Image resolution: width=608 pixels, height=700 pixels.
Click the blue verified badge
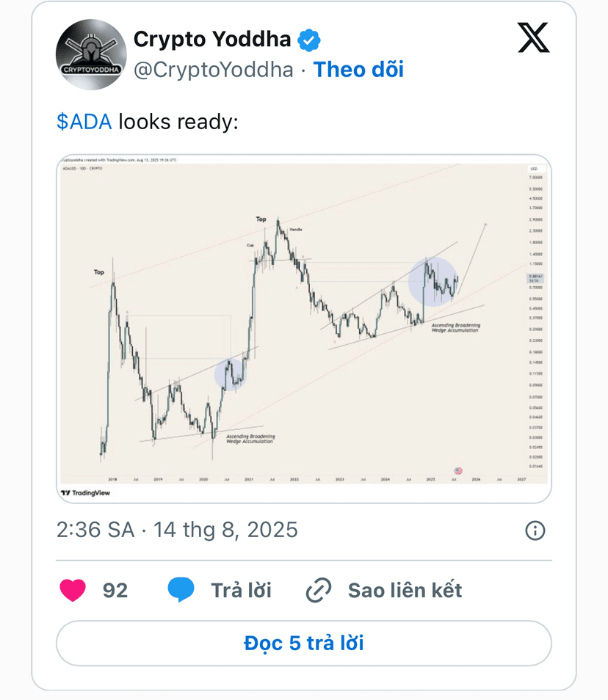[x=309, y=40]
